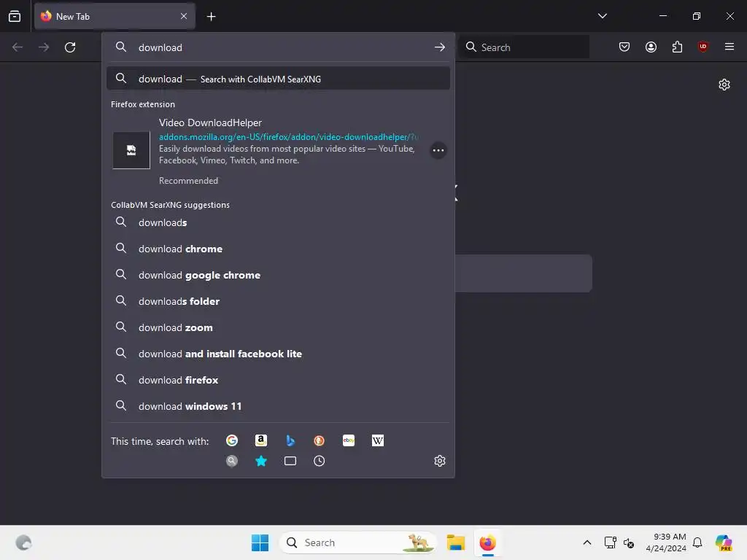Open the taskbar clock showing 9:39 AM
747x560 pixels.
pos(666,542)
